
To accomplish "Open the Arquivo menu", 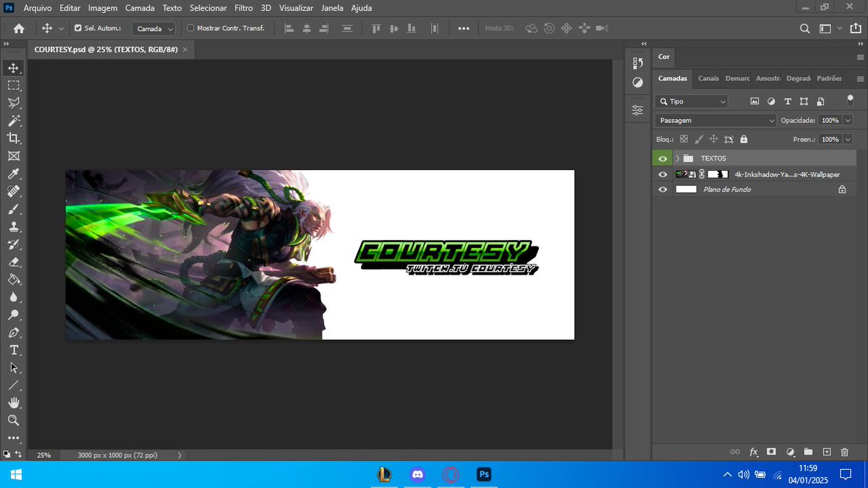I will click(x=38, y=8).
